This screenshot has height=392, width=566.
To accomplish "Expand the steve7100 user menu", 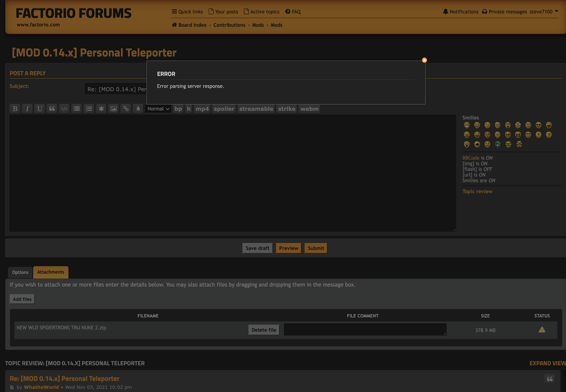I will coord(544,12).
